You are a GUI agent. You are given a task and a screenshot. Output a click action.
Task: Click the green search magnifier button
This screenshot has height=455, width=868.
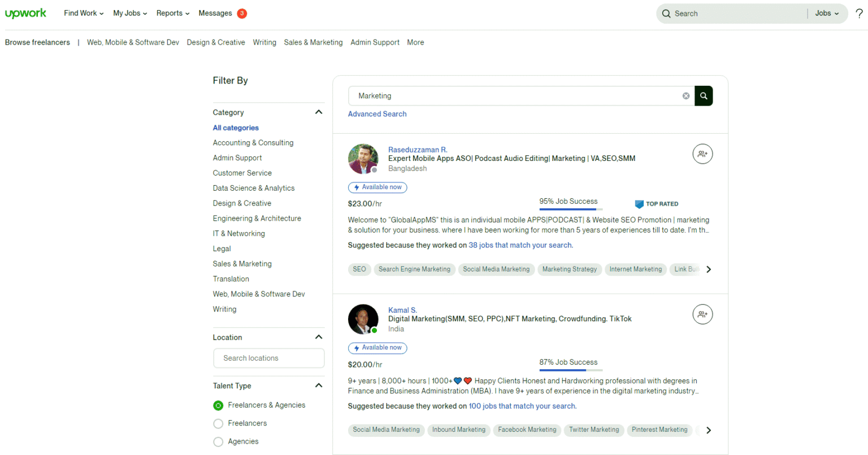pos(704,96)
